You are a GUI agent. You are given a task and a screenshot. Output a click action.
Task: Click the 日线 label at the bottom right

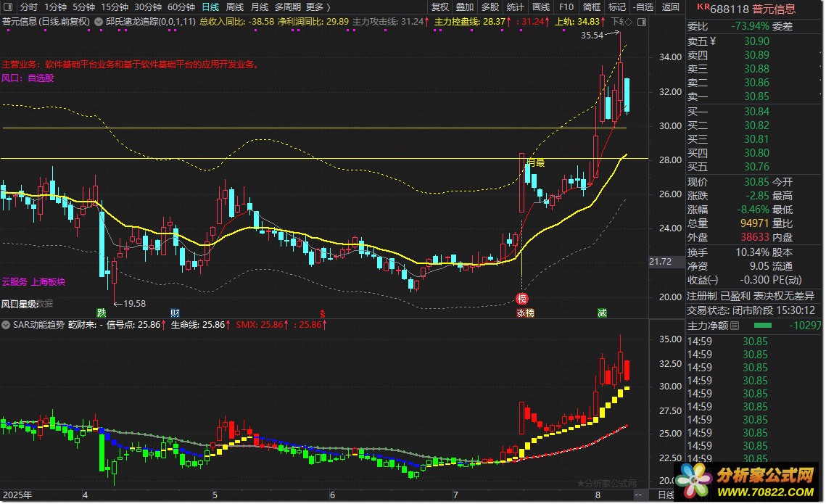point(666,495)
